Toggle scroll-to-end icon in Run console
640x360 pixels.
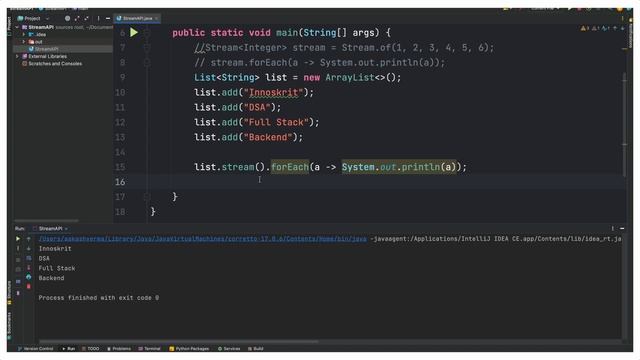29,267
